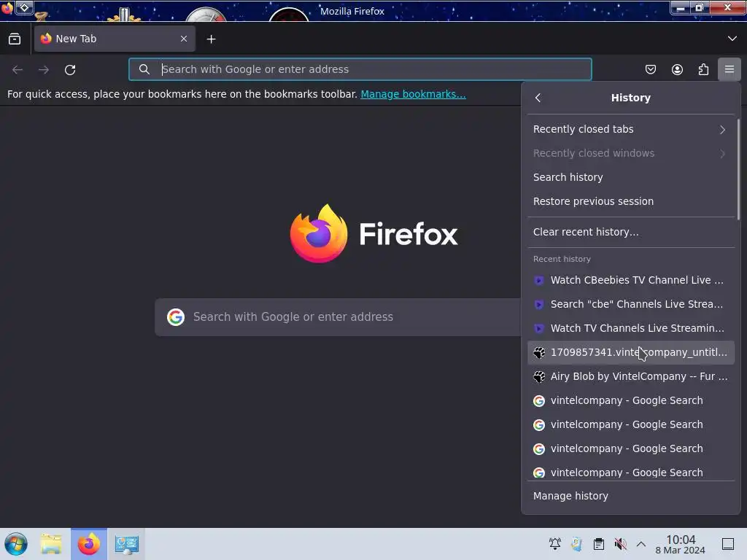The image size is (747, 560).
Task: Click Google logo in page search box
Action: point(176,316)
